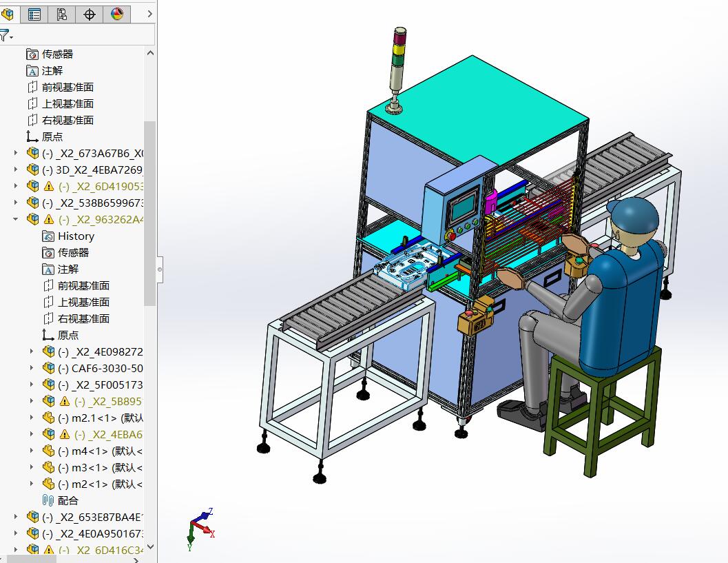Select the top 前视基准面 plane
The width and height of the screenshot is (728, 563).
(61, 87)
